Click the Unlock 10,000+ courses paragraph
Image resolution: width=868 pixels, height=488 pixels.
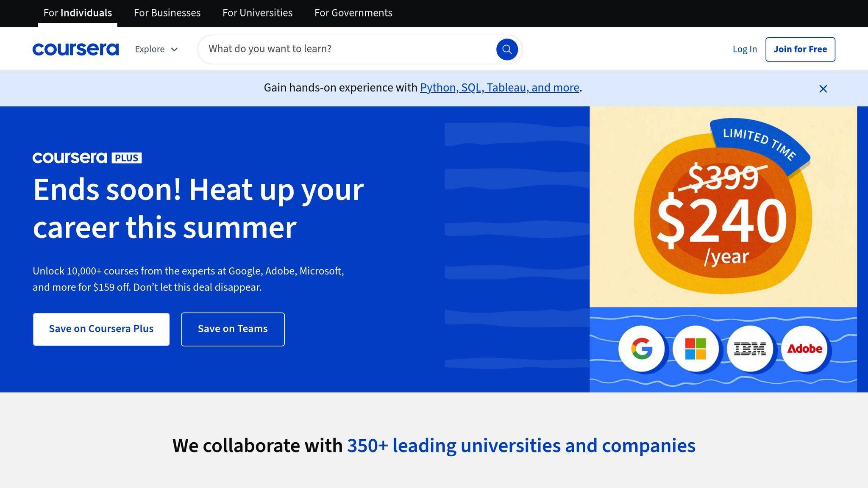pyautogui.click(x=188, y=279)
